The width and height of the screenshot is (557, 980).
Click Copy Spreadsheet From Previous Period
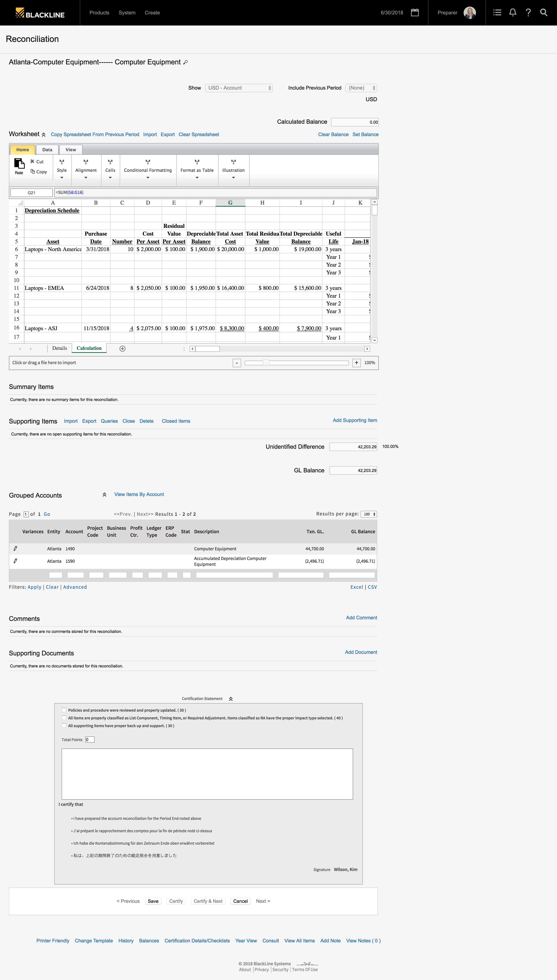pos(95,134)
